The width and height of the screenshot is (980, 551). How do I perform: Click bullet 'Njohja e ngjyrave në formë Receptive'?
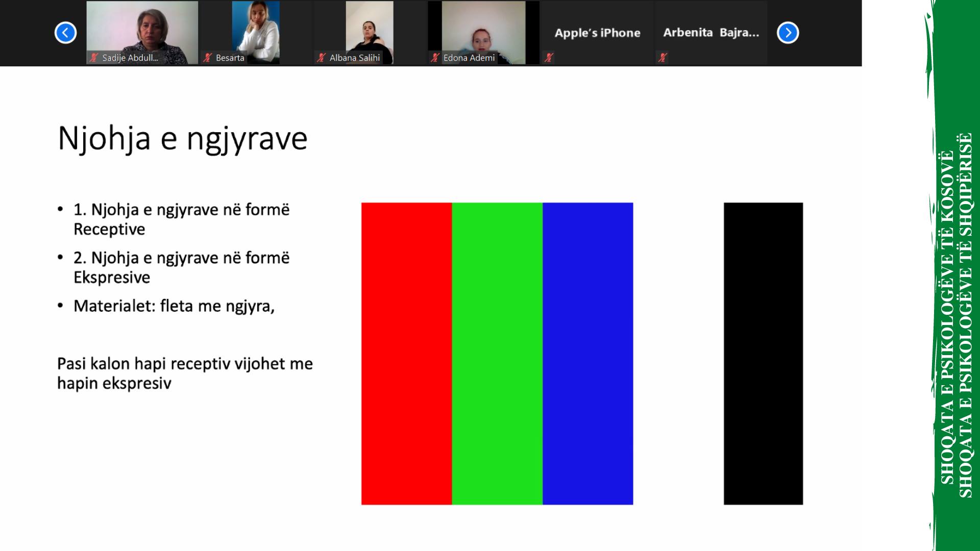182,219
